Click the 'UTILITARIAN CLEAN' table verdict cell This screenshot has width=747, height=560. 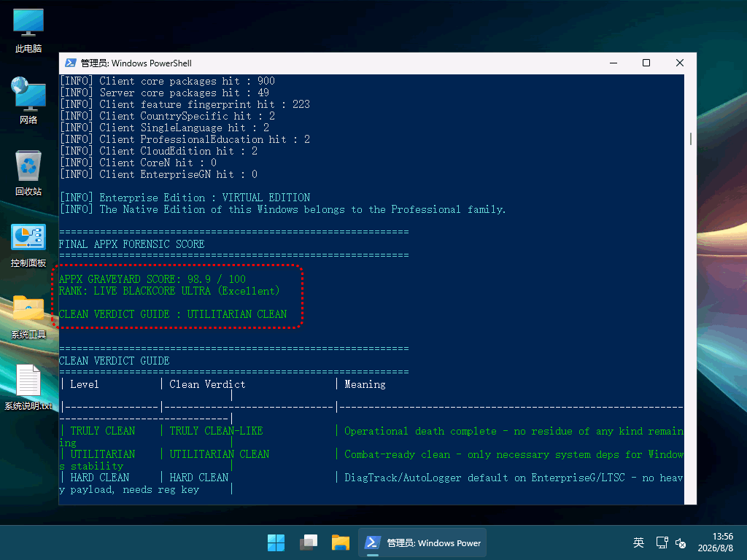219,454
